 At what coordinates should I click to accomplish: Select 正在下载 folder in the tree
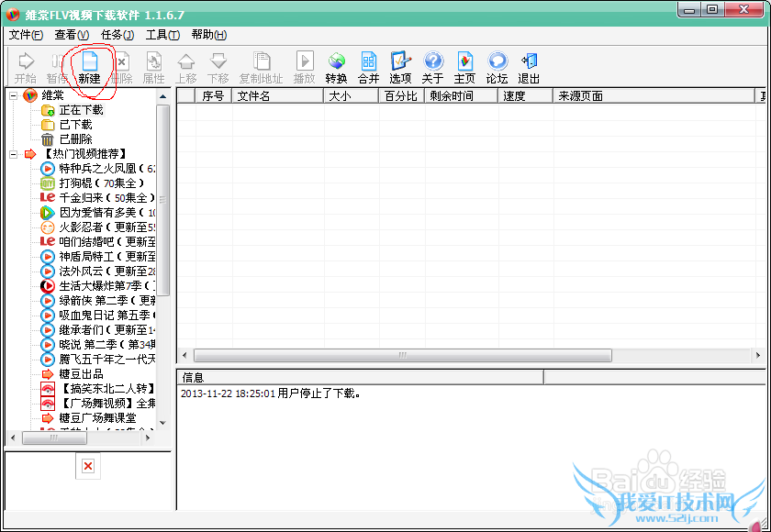81,110
